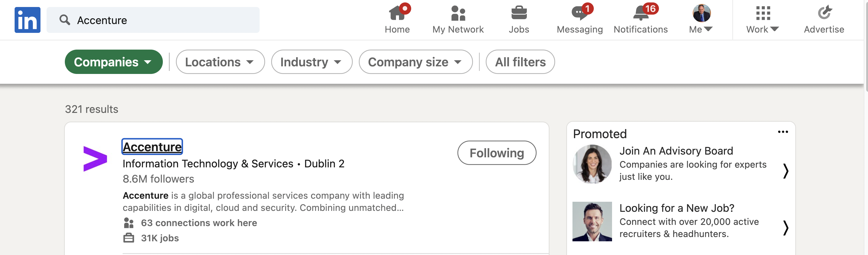Open the Work apps grid menu
This screenshot has height=255, width=868.
pyautogui.click(x=762, y=19)
